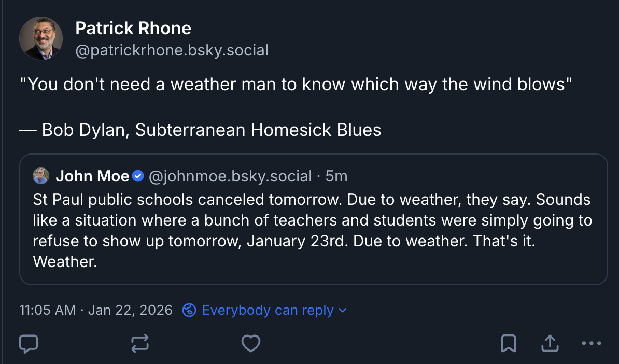Share the post via the share icon
The image size is (619, 364).
click(x=550, y=343)
